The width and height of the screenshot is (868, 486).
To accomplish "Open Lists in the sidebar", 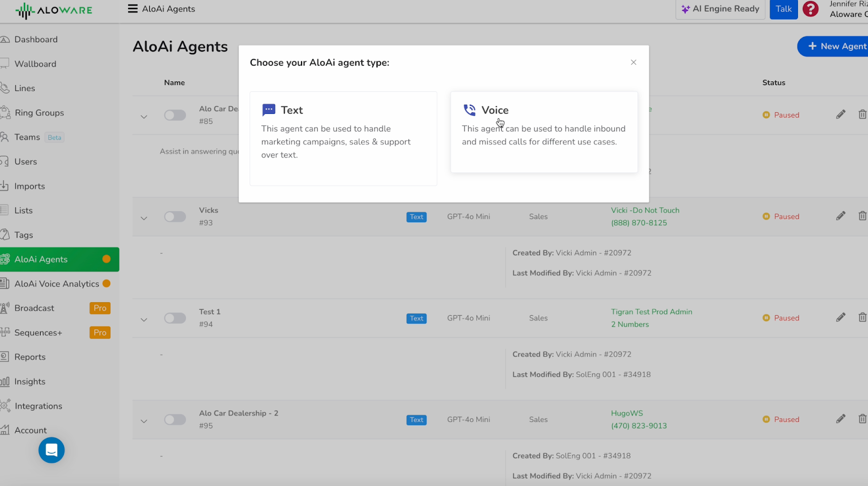I will point(59,210).
